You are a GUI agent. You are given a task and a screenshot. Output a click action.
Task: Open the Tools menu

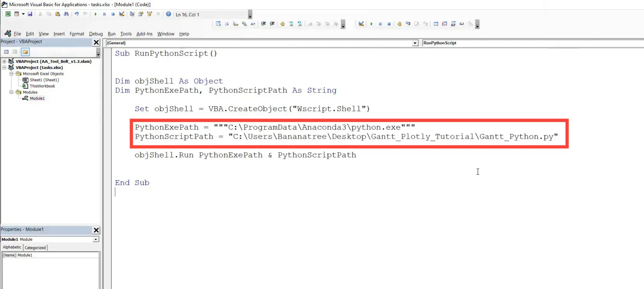(x=126, y=34)
